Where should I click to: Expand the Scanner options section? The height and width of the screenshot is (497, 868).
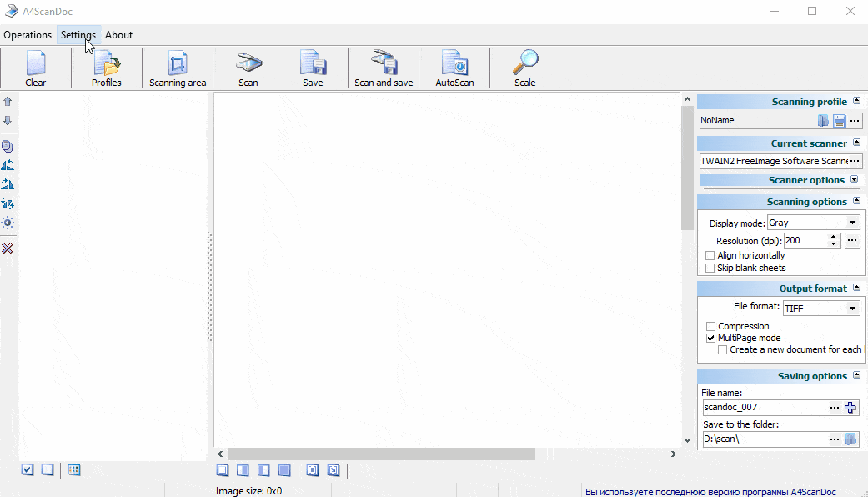coord(854,180)
